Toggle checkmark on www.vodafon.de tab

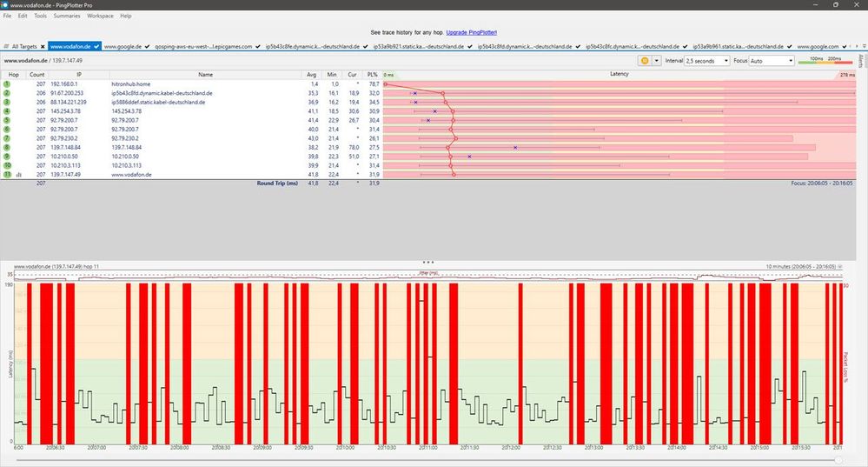click(97, 46)
